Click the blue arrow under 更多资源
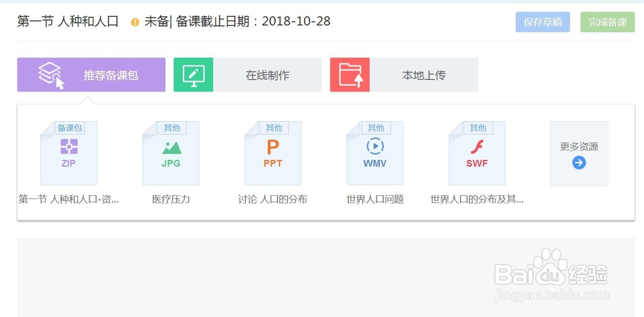The width and height of the screenshot is (644, 317). 579,163
